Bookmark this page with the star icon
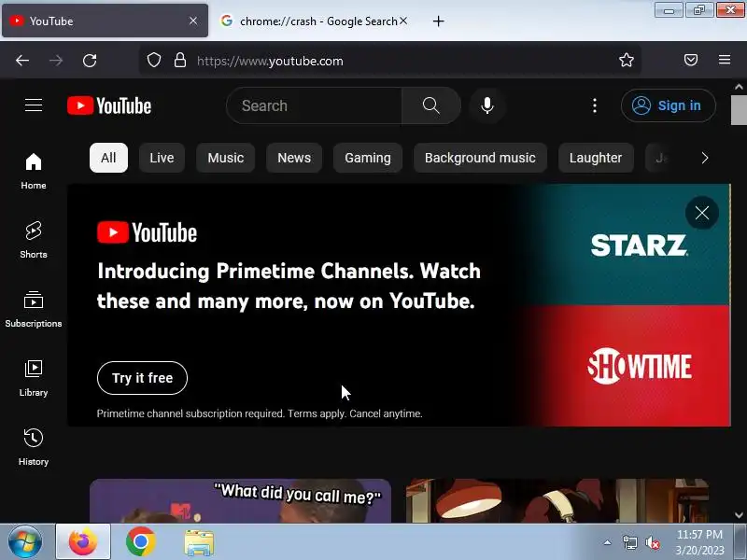Viewport: 747px width, 560px height. (626, 60)
